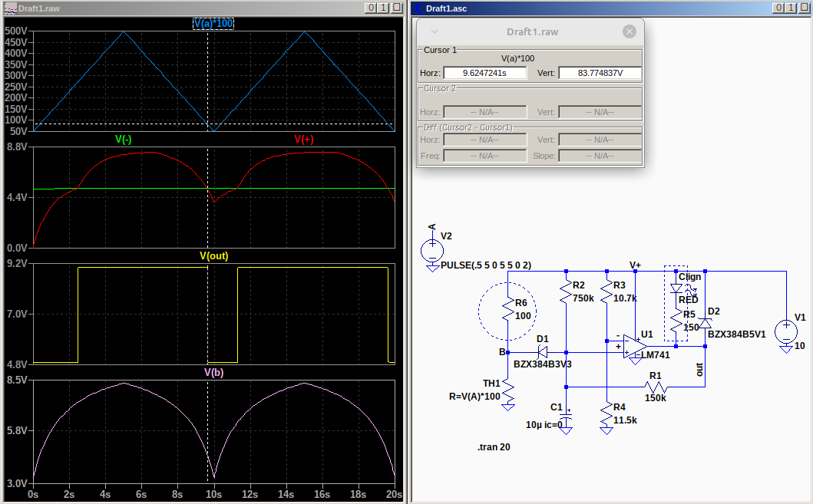
Task: Click the V(a)*100 trace label
Action: (x=213, y=24)
